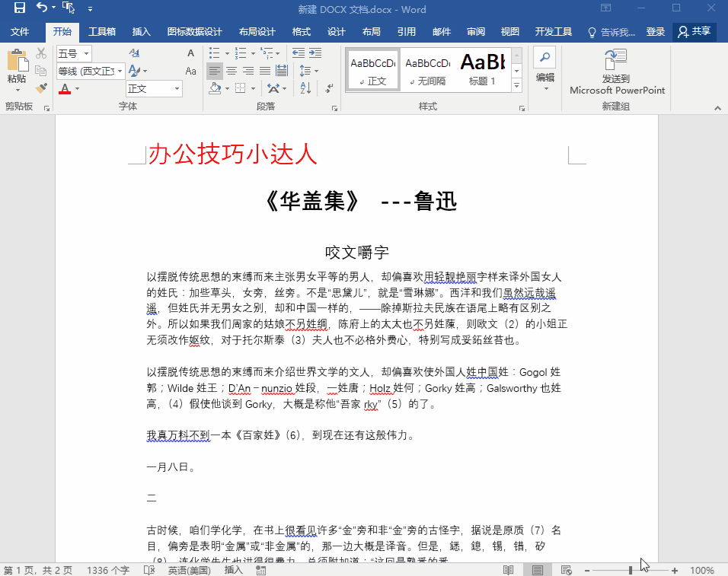Click the Format Painter brush icon
Image resolution: width=728 pixels, height=576 pixels.
point(41,88)
